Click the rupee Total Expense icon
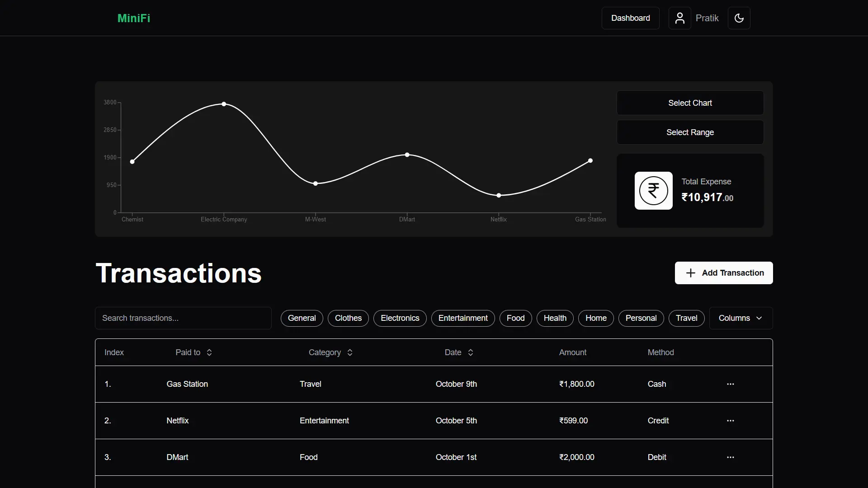Image resolution: width=868 pixels, height=488 pixels. [653, 191]
